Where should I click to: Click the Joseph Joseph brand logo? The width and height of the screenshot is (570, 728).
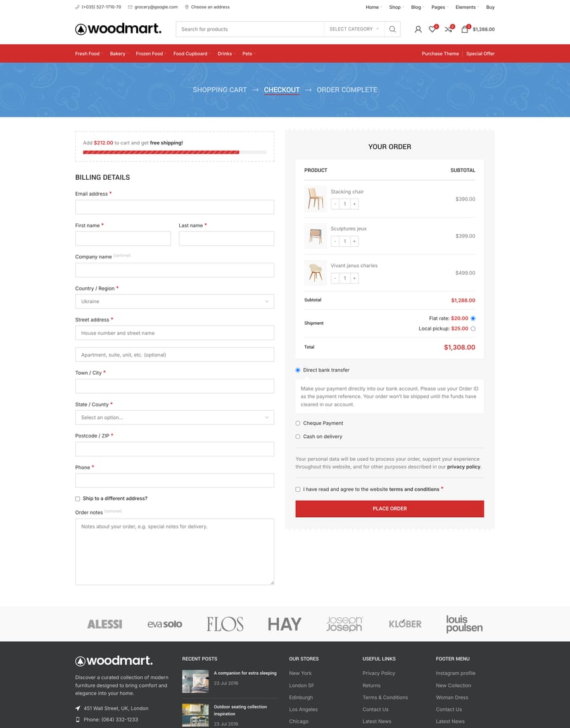345,624
